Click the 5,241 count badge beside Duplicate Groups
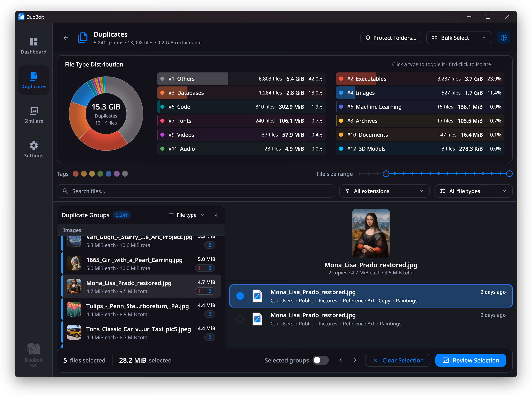This screenshot has height=396, width=532. [x=122, y=215]
